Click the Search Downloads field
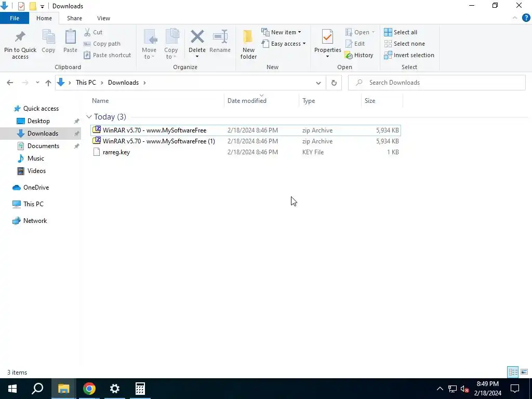The width and height of the screenshot is (532, 399). coord(436,83)
